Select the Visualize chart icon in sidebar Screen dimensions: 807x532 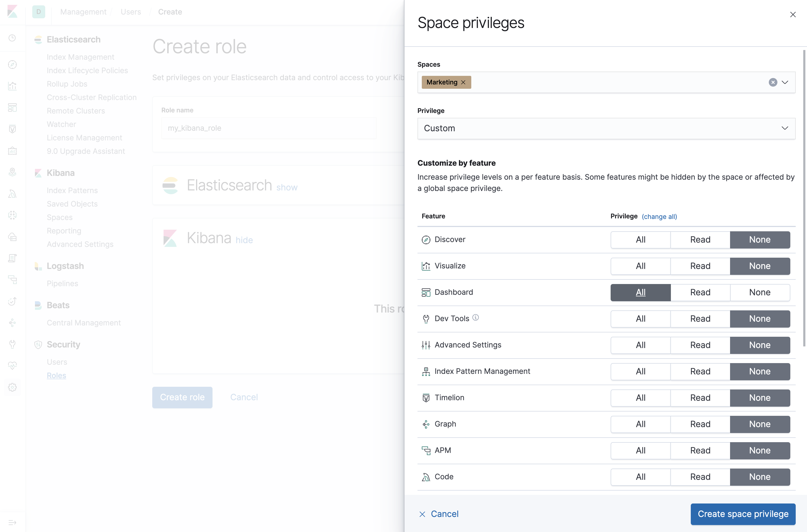(x=12, y=86)
